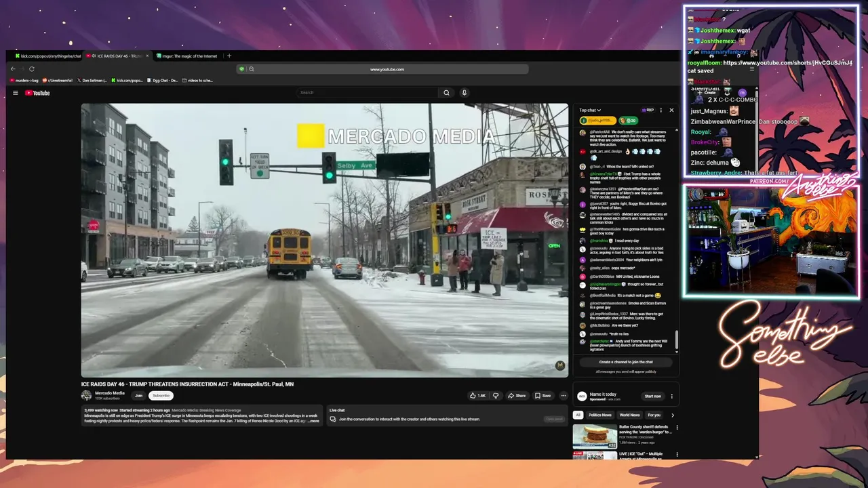Go to the YouTube home logo
The image size is (868, 488).
pos(37,93)
